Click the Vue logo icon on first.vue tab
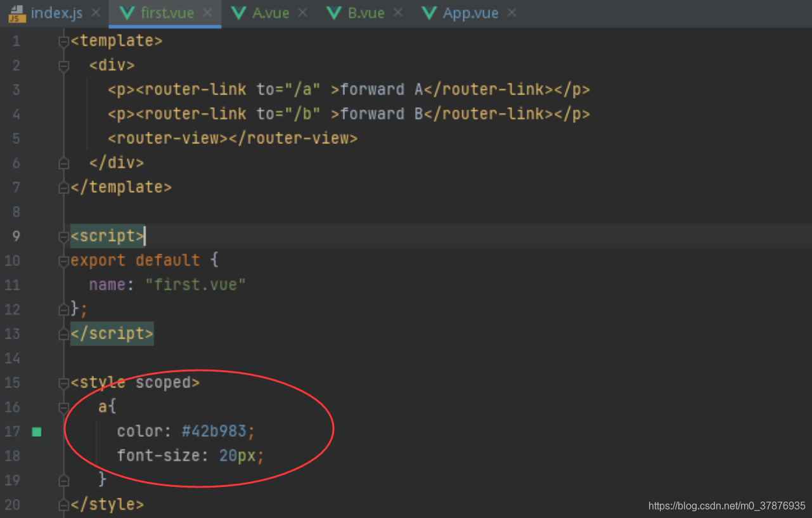The height and width of the screenshot is (518, 812). tap(127, 13)
